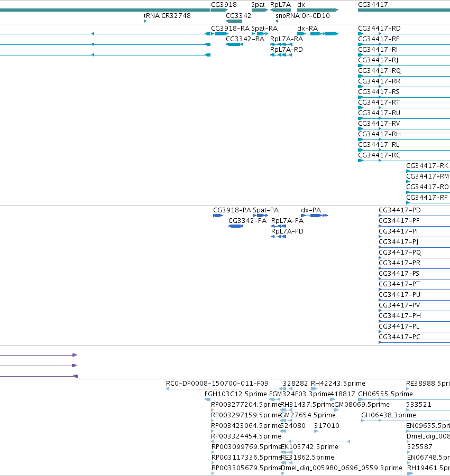Select EST RC0-DP0008-150700-011-F09
Image resolution: width=450 pixels, height=476 pixels.
[x=217, y=384]
